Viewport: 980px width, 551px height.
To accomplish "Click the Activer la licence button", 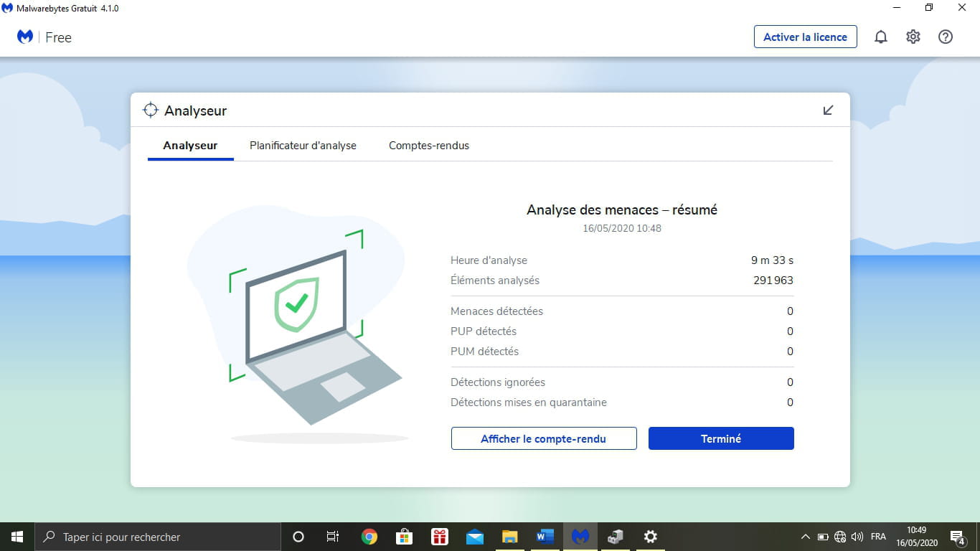I will coord(805,37).
